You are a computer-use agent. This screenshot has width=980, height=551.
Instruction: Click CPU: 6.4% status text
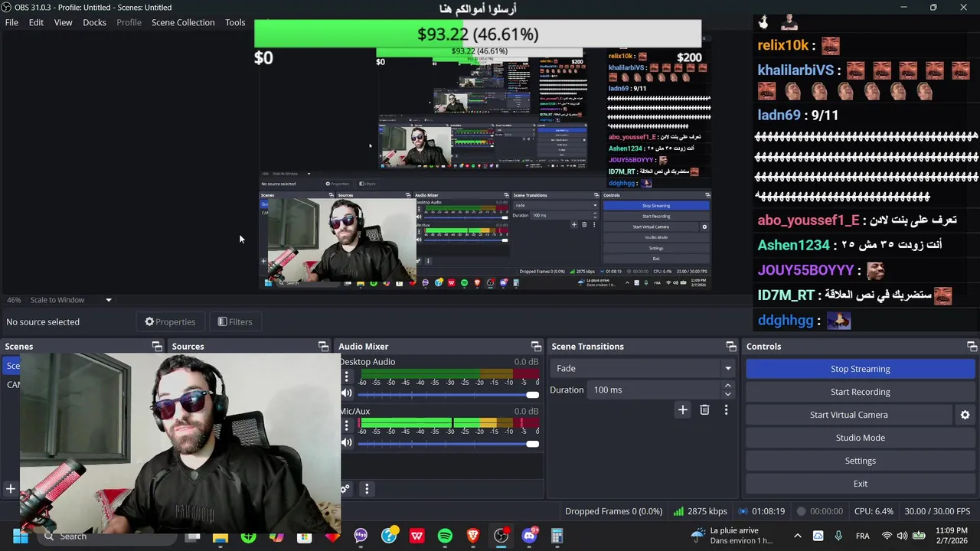874,511
